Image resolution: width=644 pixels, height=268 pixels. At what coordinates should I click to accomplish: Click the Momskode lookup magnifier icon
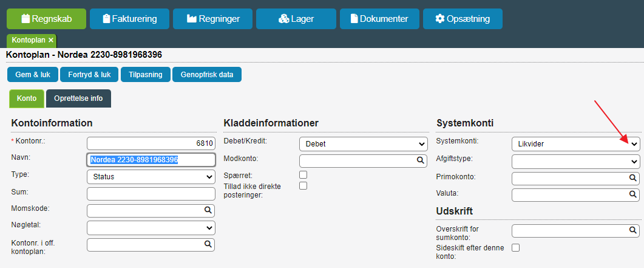click(208, 210)
